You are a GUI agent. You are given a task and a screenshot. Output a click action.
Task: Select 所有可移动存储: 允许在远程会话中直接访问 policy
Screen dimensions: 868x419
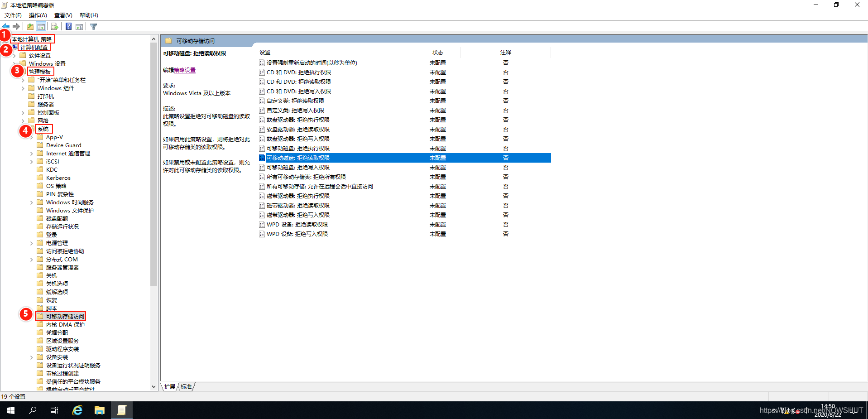[x=320, y=186]
